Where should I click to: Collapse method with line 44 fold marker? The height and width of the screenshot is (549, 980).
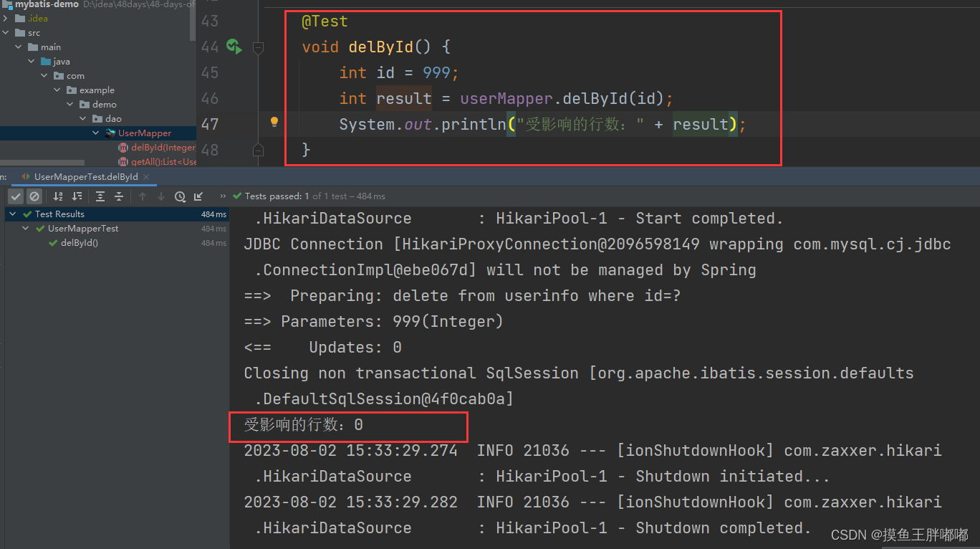(x=258, y=47)
